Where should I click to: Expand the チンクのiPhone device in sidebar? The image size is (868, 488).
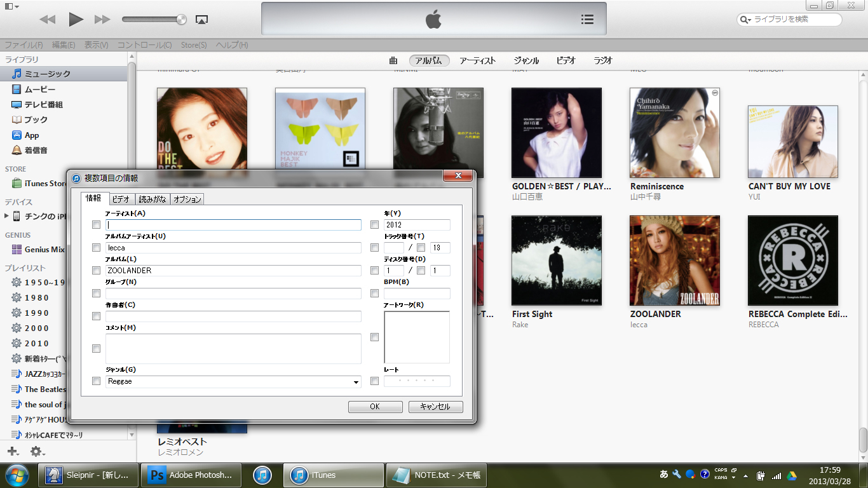(7, 216)
